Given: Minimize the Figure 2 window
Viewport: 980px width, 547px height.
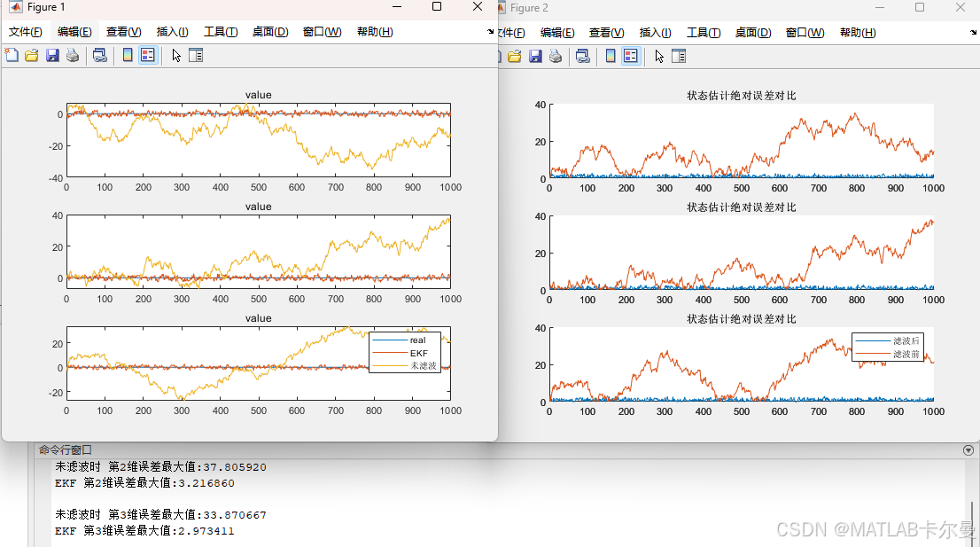Looking at the screenshot, I should click(x=880, y=7).
